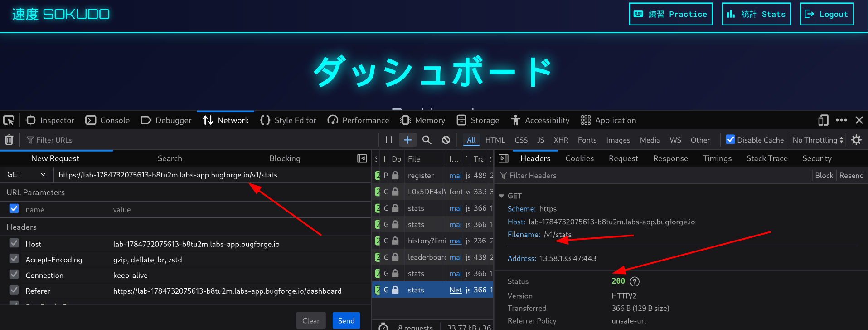Screen dimensions: 868x330
Task: Filter requests by All
Action: 471,140
